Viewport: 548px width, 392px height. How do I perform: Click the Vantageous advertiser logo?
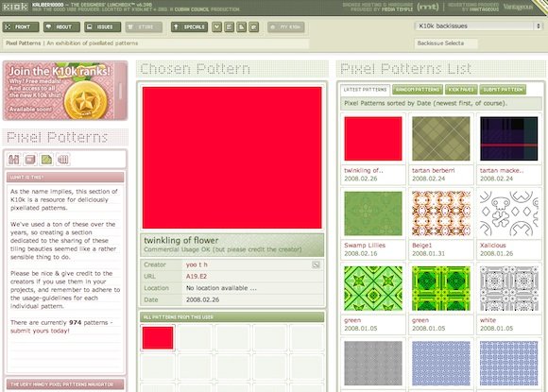pyautogui.click(x=518, y=7)
